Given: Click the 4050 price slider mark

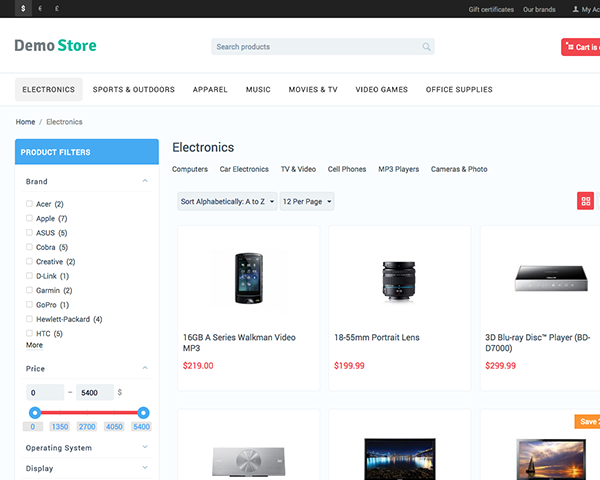Looking at the screenshot, I should pos(114,426).
